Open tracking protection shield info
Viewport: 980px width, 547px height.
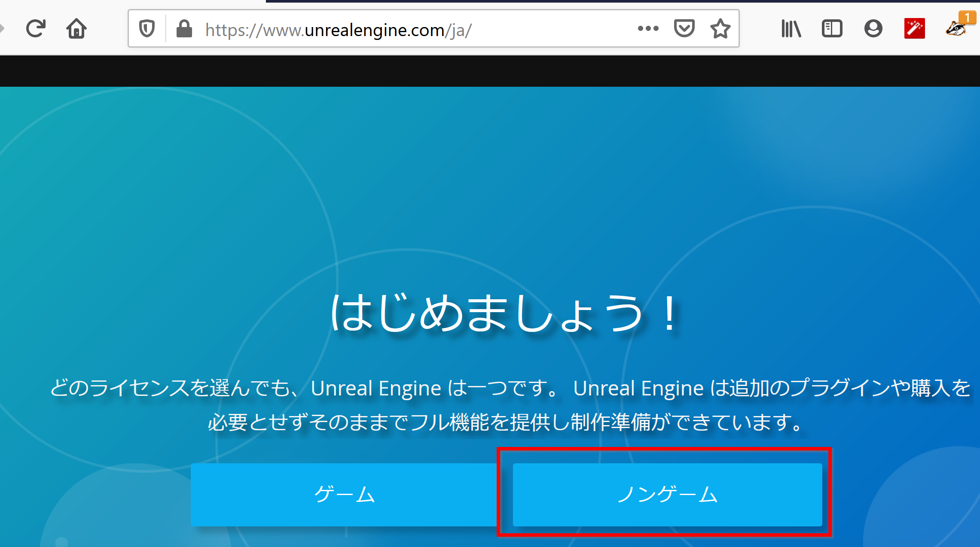(x=147, y=29)
